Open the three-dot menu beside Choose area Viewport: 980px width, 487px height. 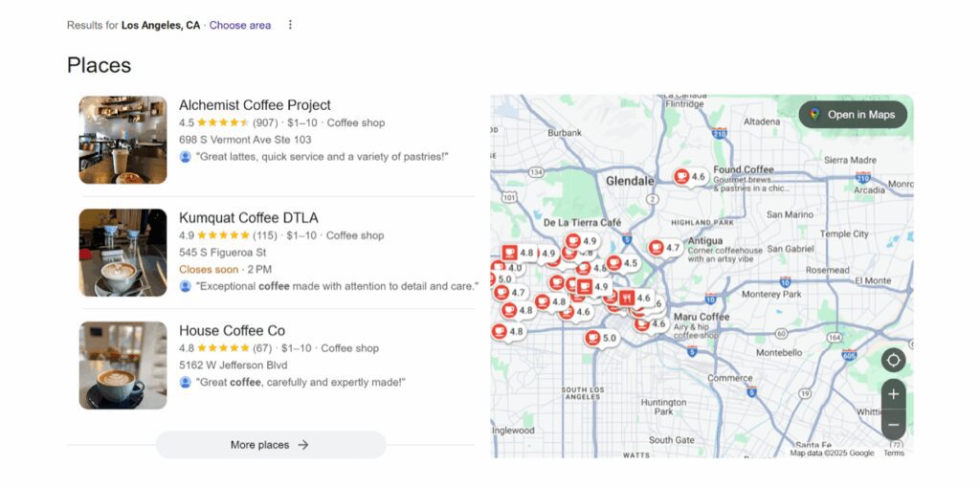(289, 25)
